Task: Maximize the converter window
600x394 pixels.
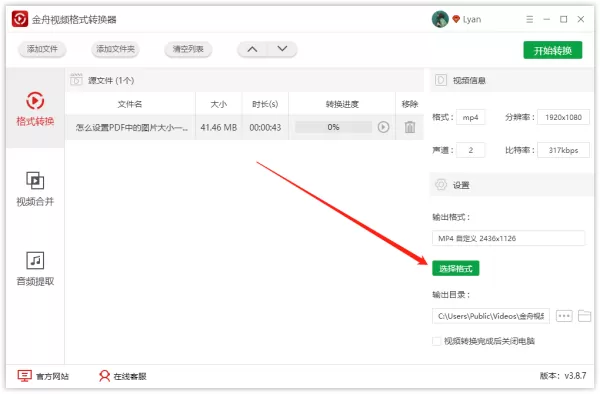Action: tap(564, 19)
